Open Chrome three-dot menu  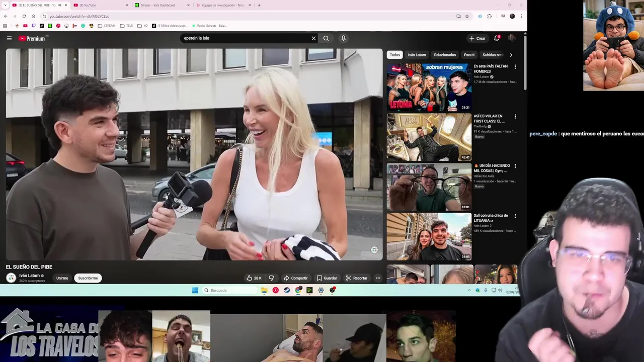coord(521,16)
